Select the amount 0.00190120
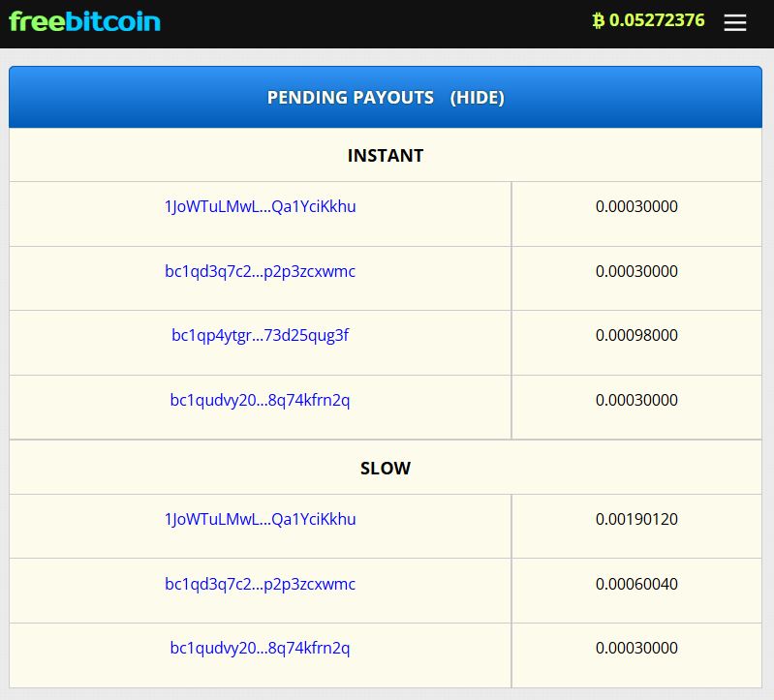This screenshot has height=700, width=774. [x=636, y=519]
